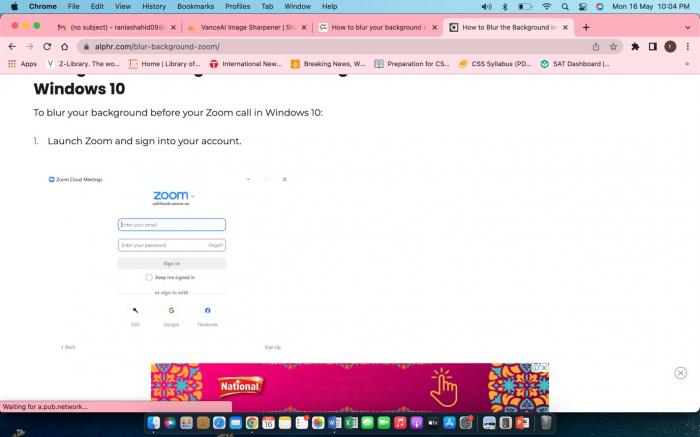Open Finder from the dock

click(154, 422)
